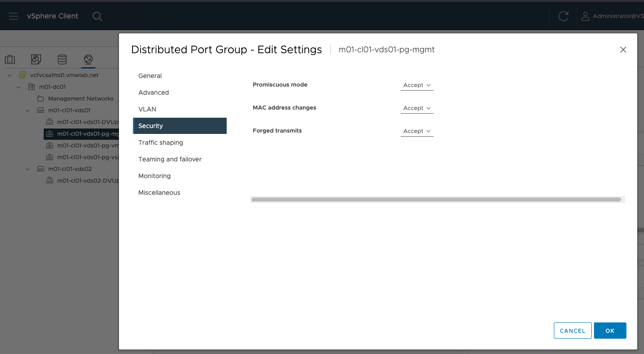Collapse the m01-cl01-vds02 switch node
The image size is (644, 354).
(27, 169)
